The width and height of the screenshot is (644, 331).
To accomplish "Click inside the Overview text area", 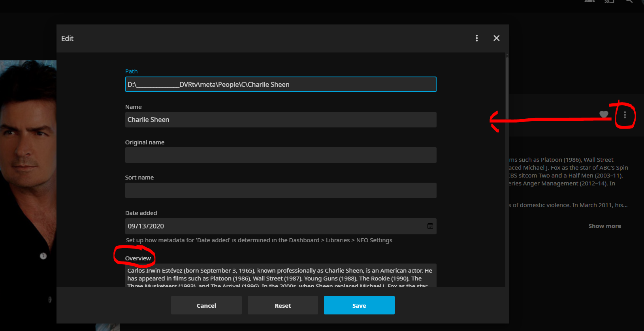I will coord(281,275).
